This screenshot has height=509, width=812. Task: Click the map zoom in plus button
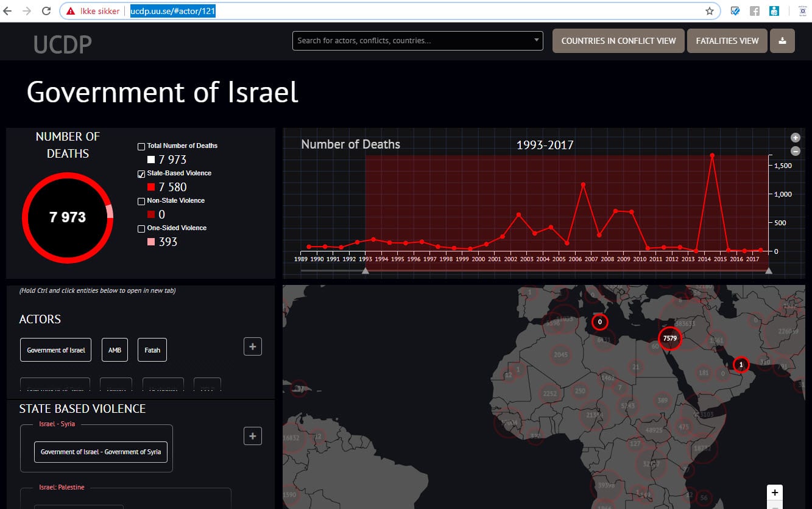pyautogui.click(x=774, y=493)
